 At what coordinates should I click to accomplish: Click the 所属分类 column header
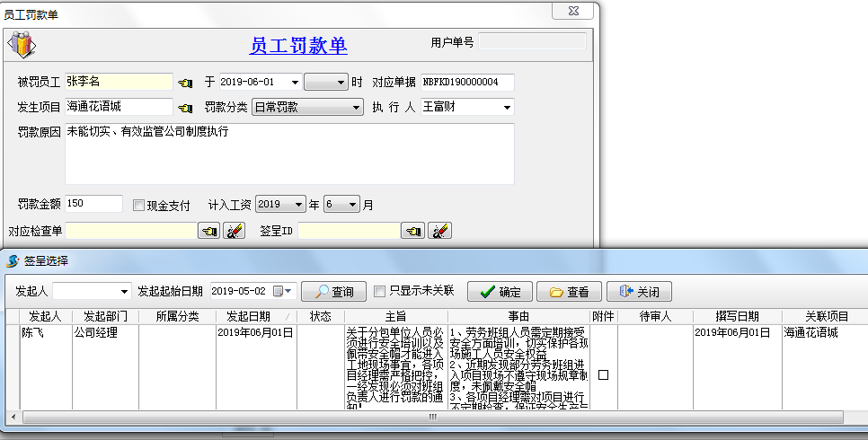178,316
